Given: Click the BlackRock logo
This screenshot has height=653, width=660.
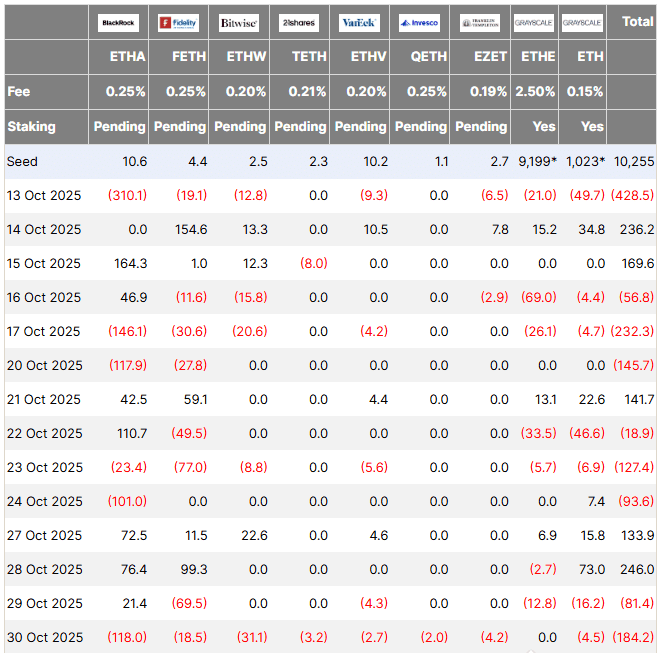Looking at the screenshot, I should (118, 23).
